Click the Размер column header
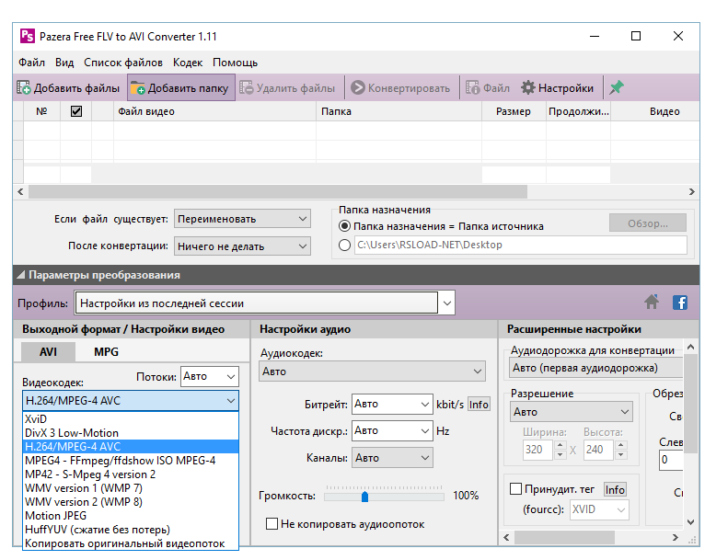Screen dimensions: 728x560 (x=514, y=111)
